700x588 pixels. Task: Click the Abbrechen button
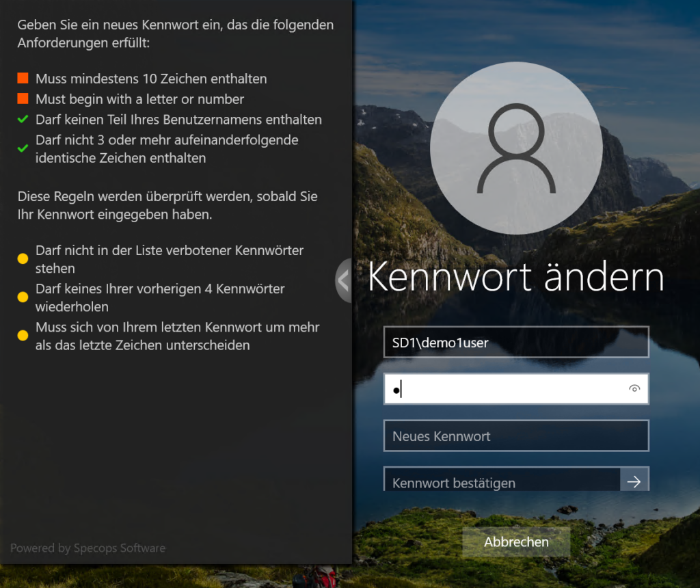tap(516, 542)
